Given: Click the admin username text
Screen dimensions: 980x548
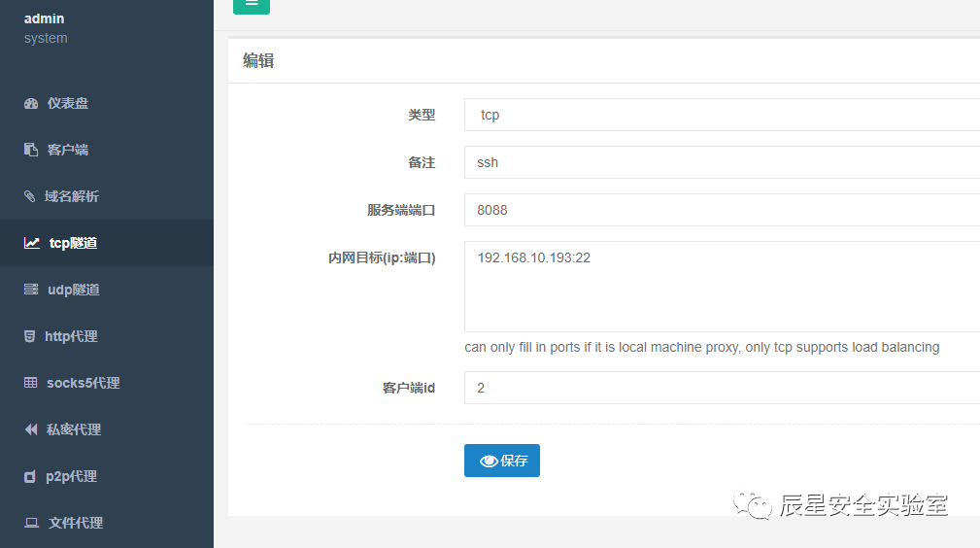Looking at the screenshot, I should [x=44, y=18].
